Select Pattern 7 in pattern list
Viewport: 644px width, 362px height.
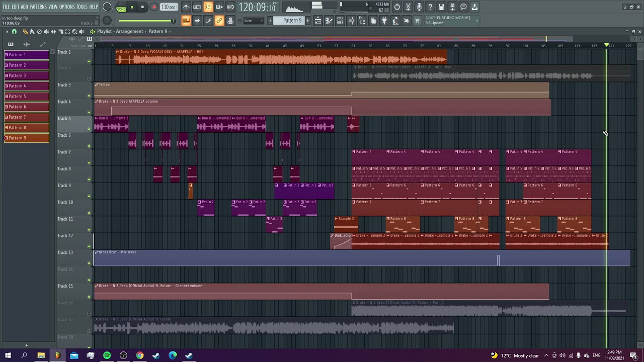(27, 117)
